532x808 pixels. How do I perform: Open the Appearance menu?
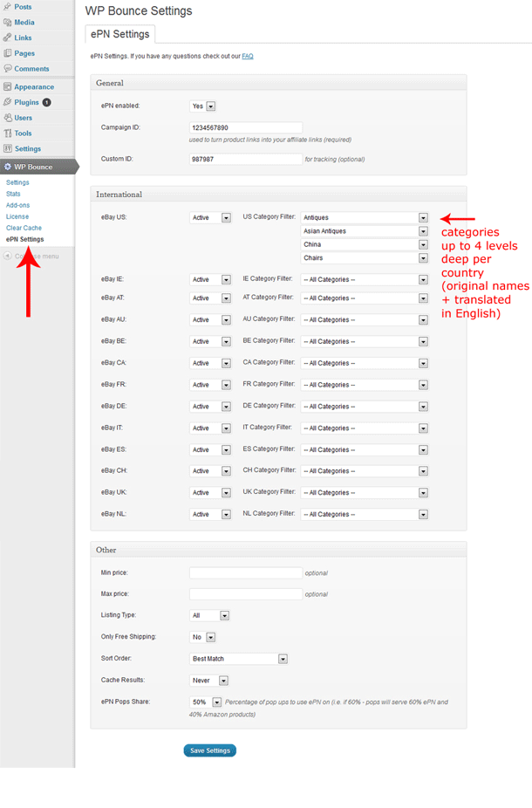34,86
